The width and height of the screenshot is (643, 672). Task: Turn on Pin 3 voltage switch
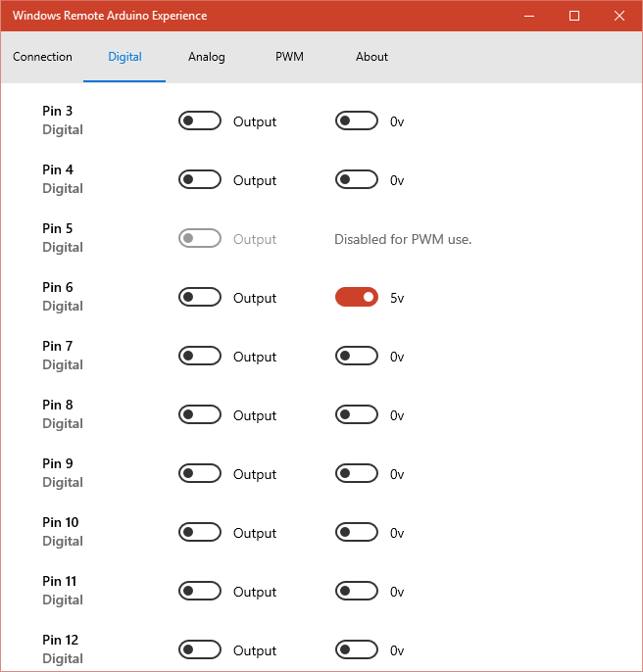pos(357,120)
